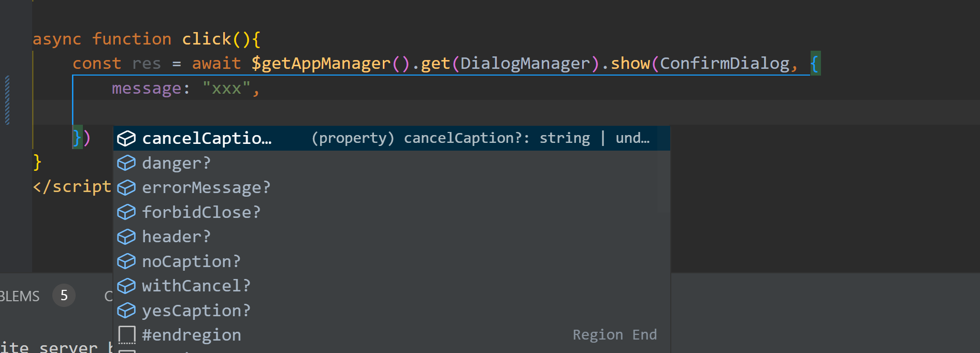The height and width of the screenshot is (353, 980).
Task: Click the property icon beside yesCaption?
Action: coord(126,311)
